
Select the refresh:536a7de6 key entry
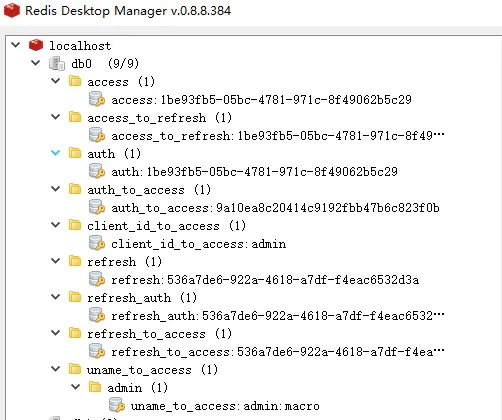click(x=265, y=280)
